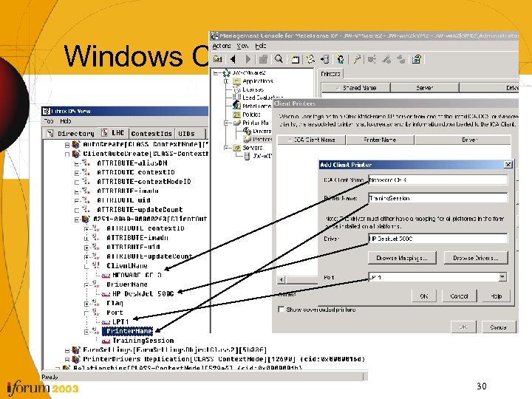
Task: Switch to the ContextIds tab
Action: point(151,133)
